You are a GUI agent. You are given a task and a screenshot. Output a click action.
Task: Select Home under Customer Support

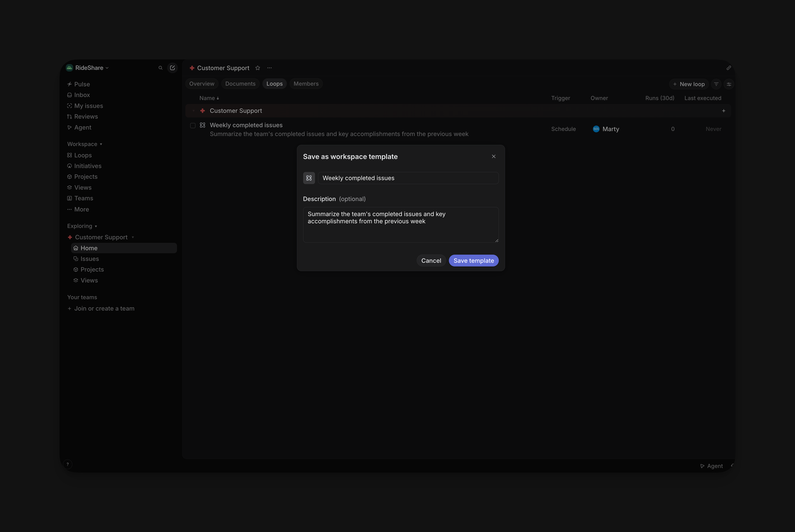coord(124,248)
